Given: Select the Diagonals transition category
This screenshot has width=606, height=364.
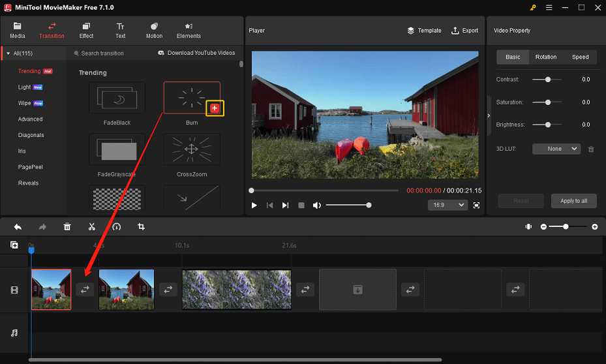Looking at the screenshot, I should pyautogui.click(x=31, y=135).
